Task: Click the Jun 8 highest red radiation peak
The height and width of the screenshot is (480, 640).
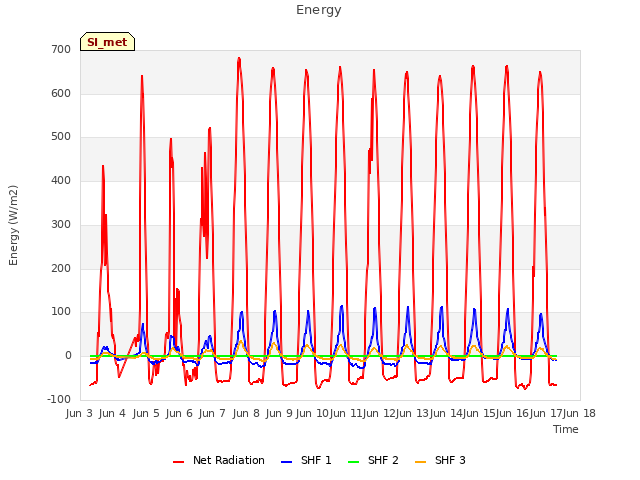Action: pyautogui.click(x=239, y=59)
